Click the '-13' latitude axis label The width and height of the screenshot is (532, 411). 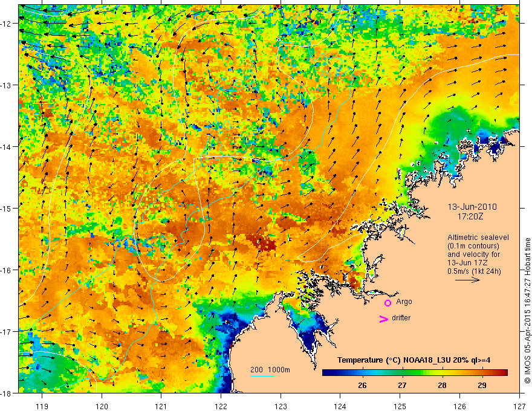click(x=7, y=85)
